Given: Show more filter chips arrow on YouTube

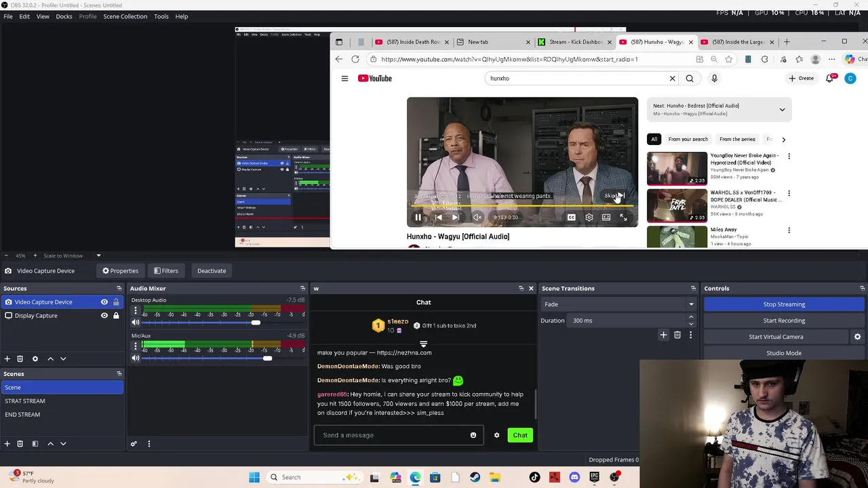Looking at the screenshot, I should tap(783, 140).
